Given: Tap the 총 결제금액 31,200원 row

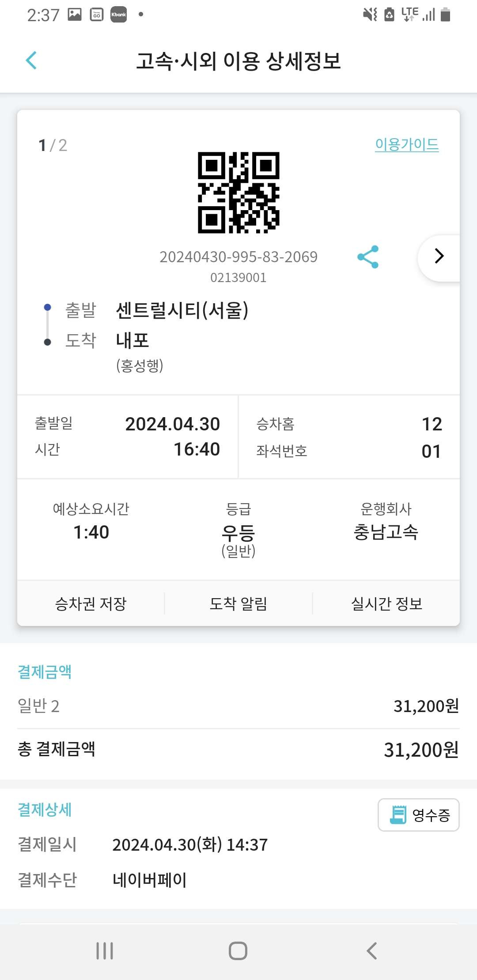Looking at the screenshot, I should click(238, 750).
